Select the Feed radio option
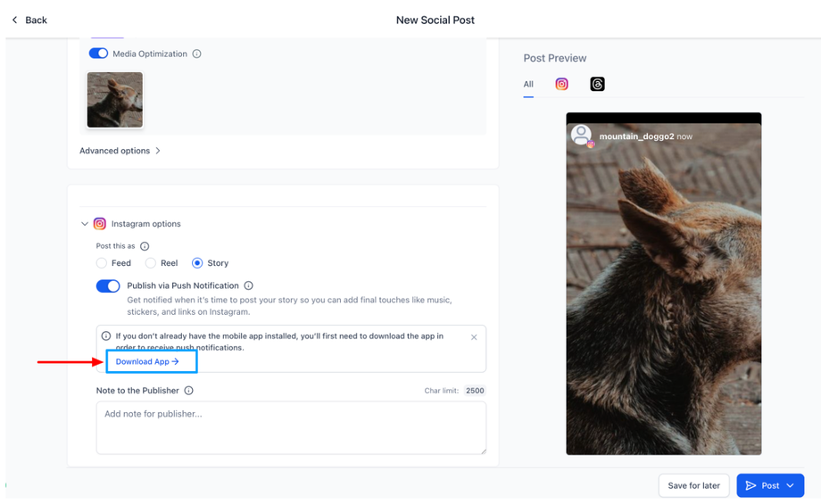This screenshot has width=821, height=504. click(102, 263)
